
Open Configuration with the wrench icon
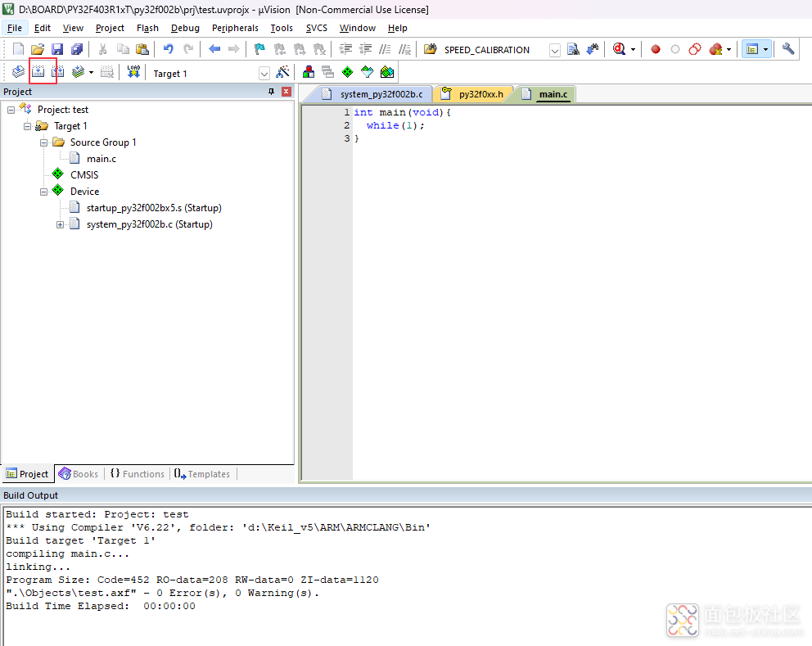pos(788,49)
